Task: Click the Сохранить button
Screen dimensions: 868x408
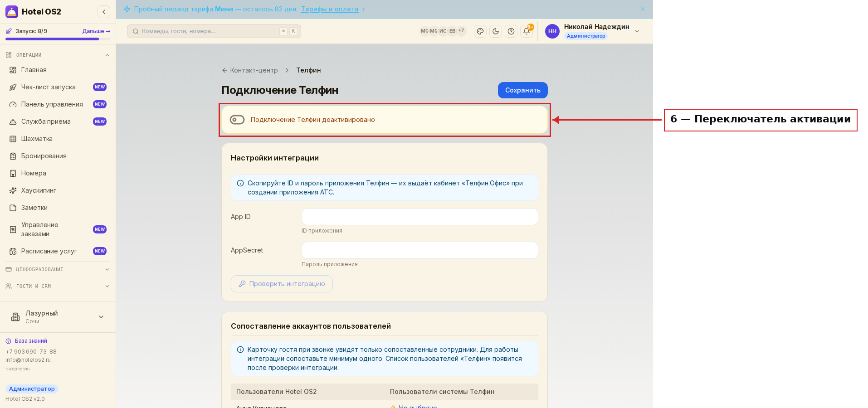Action: [x=522, y=90]
